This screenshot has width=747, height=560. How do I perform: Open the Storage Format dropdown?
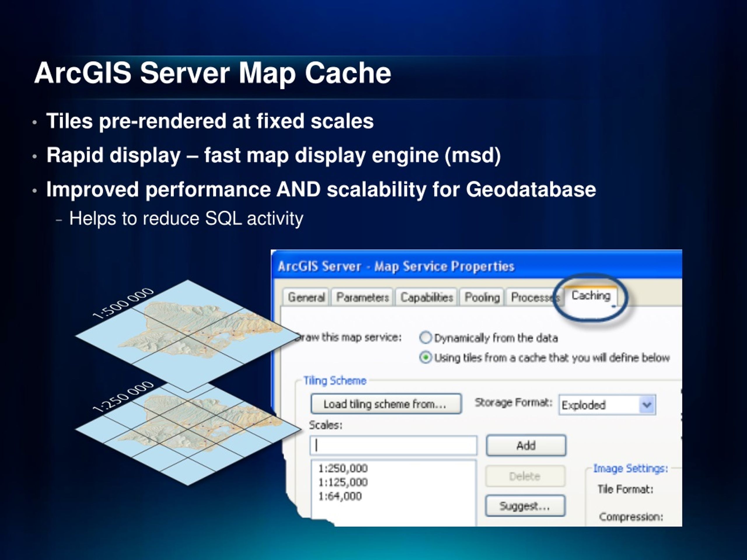click(607, 405)
